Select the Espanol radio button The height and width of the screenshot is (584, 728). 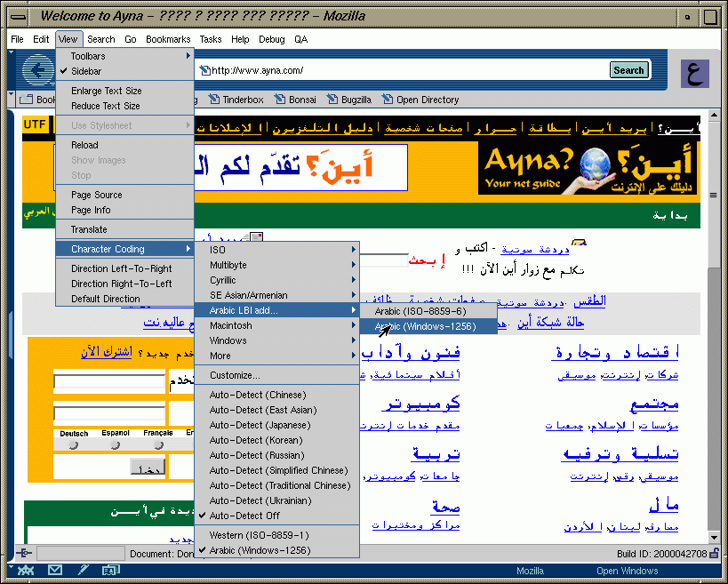coord(116,445)
